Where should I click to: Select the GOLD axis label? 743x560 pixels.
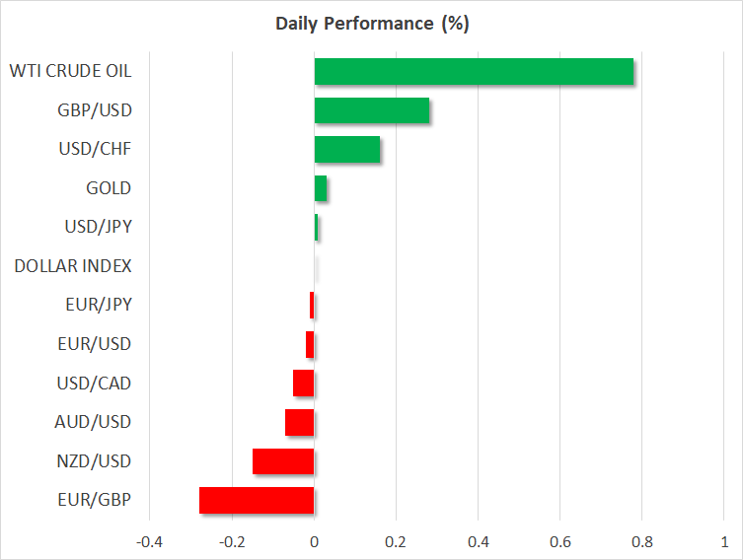[x=109, y=188]
